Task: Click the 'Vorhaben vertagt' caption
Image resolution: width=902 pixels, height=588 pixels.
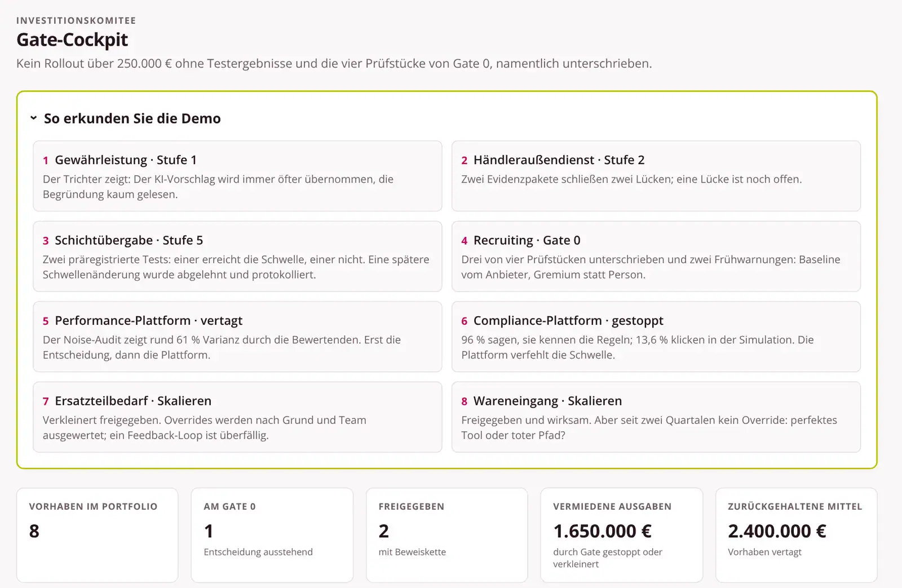Action: (764, 552)
